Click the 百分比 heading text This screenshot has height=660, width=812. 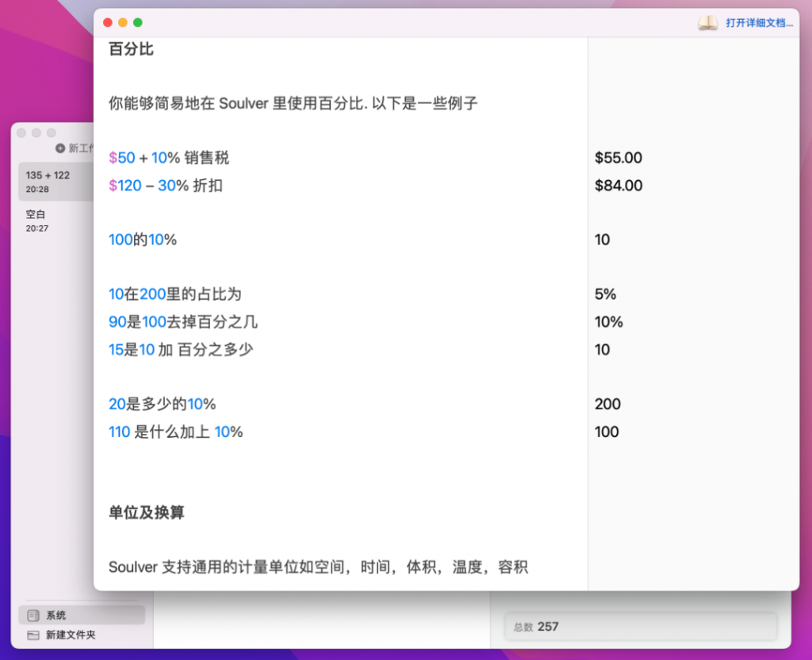[x=130, y=49]
